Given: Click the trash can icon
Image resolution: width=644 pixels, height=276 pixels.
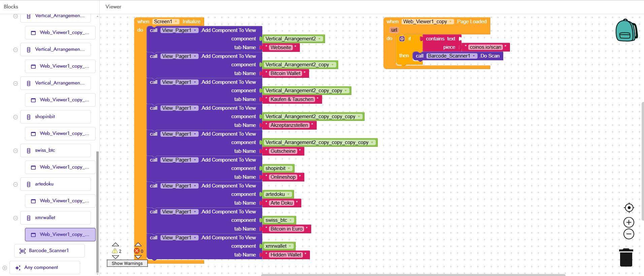Looking at the screenshot, I should coord(626,257).
